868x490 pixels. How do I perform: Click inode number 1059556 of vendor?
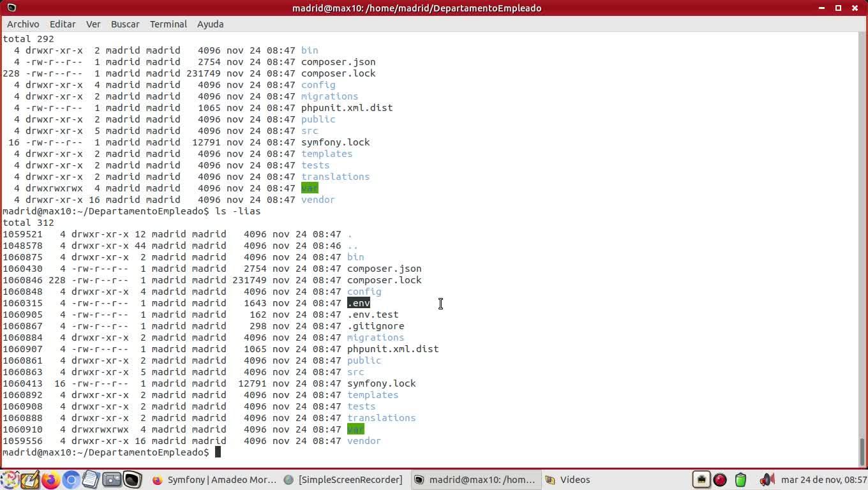pyautogui.click(x=22, y=441)
